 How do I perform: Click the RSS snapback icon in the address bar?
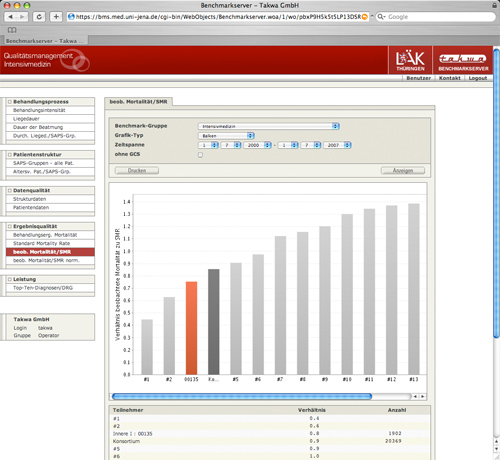(365, 17)
